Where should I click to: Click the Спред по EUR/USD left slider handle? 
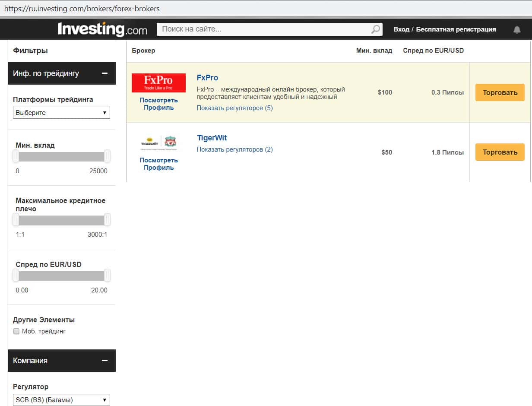coord(16,276)
